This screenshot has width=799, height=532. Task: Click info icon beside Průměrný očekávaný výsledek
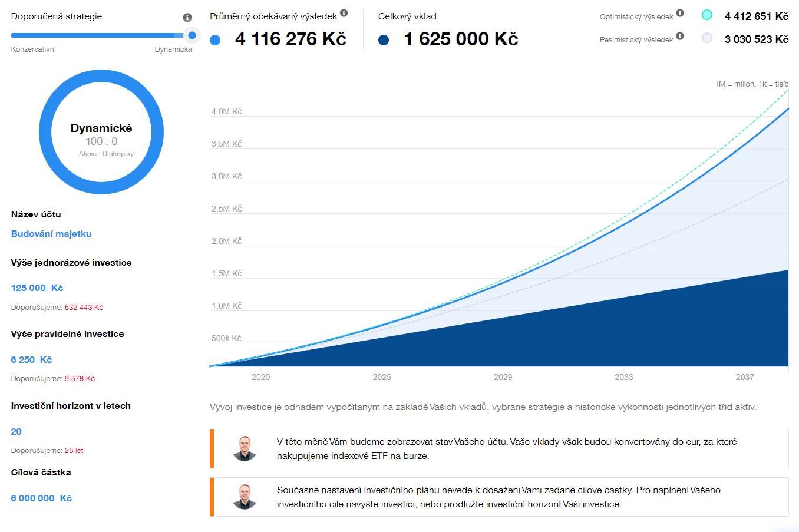coord(344,13)
